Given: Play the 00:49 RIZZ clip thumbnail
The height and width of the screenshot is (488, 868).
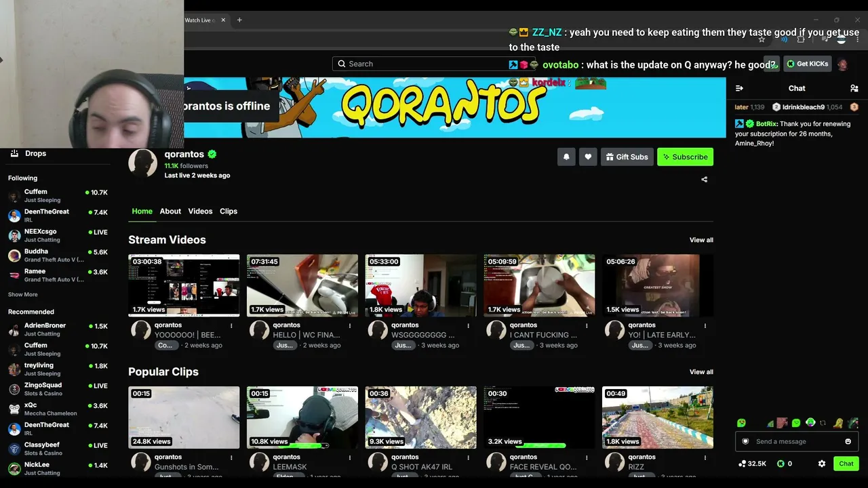Looking at the screenshot, I should tap(658, 418).
